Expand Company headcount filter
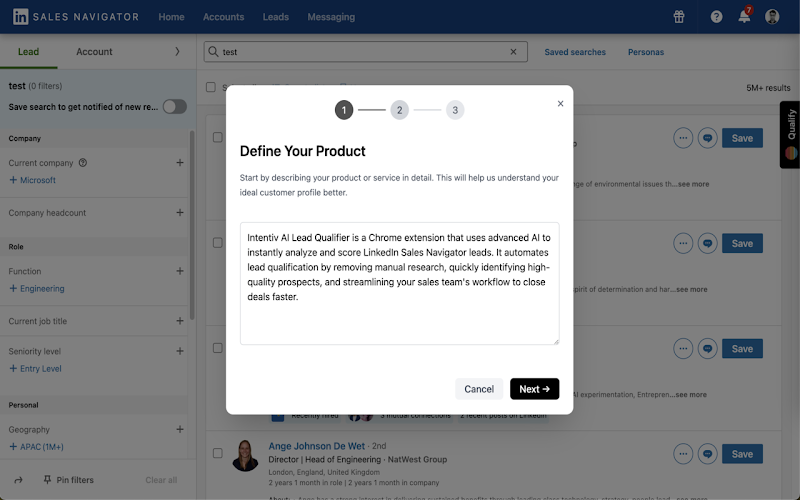 [180, 212]
